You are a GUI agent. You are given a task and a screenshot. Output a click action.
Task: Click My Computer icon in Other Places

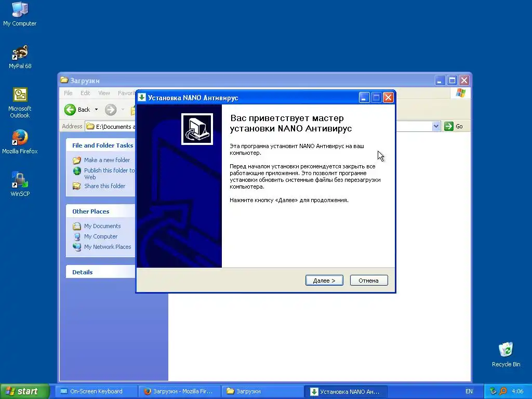click(x=77, y=236)
